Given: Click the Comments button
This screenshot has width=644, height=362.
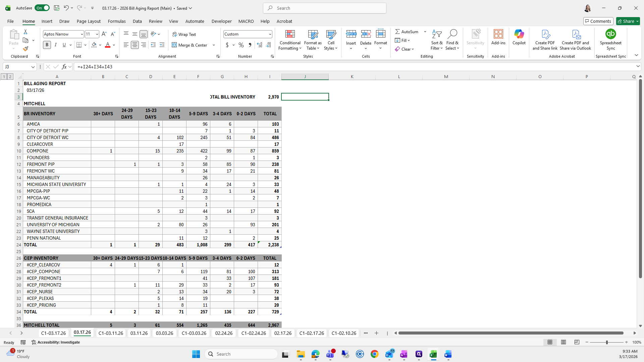Looking at the screenshot, I should point(598,21).
